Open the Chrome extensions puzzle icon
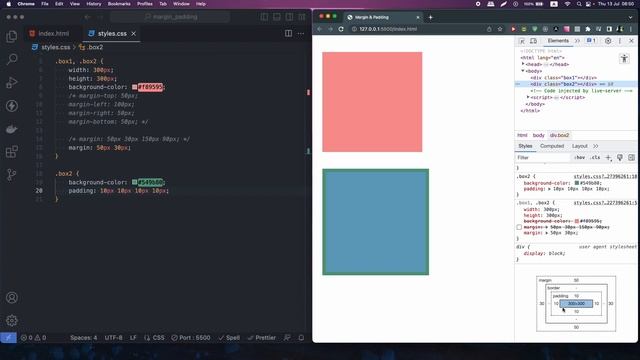The image size is (640, 360). click(x=588, y=29)
